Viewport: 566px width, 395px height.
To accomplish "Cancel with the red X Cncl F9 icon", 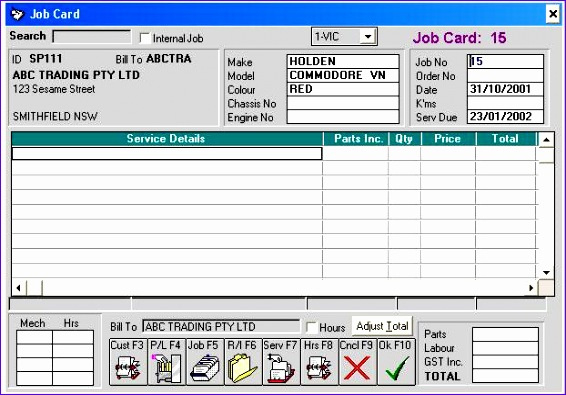I will click(357, 362).
